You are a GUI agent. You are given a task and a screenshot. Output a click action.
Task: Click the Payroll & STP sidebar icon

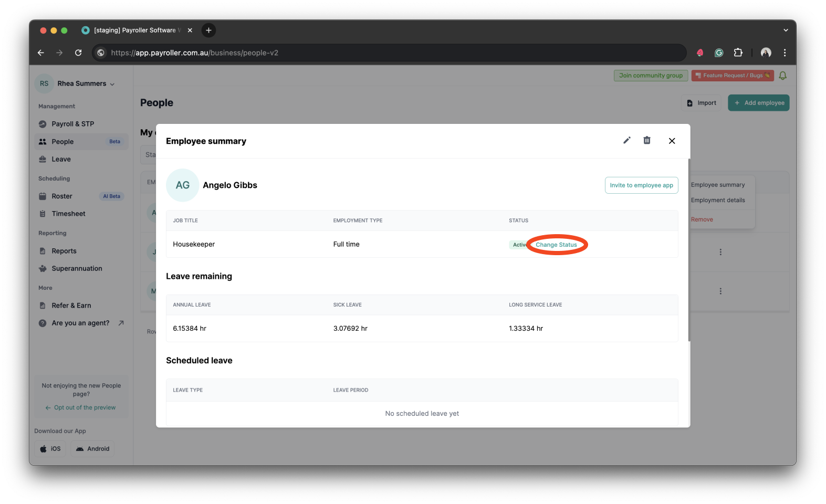(x=43, y=124)
